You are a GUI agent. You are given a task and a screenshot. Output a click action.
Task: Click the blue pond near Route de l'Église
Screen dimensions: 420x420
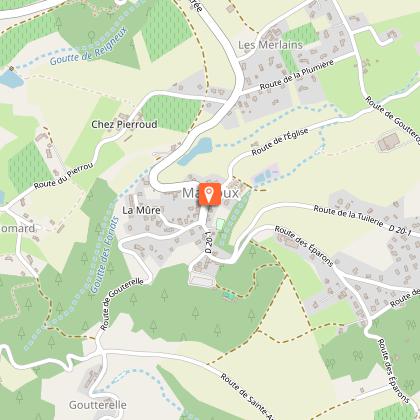coord(196,152)
